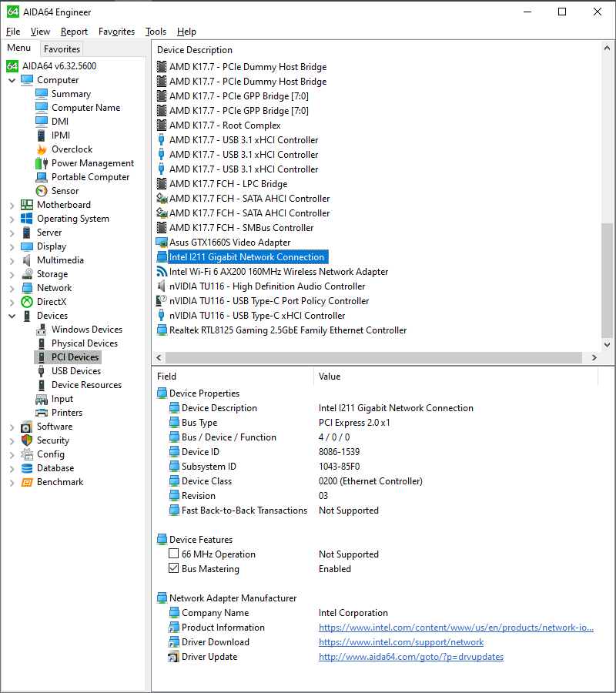Click the Intel Wi-Fi 6 AX200 wireless icon
Screen dimensions: 616x693
pyautogui.click(x=162, y=272)
